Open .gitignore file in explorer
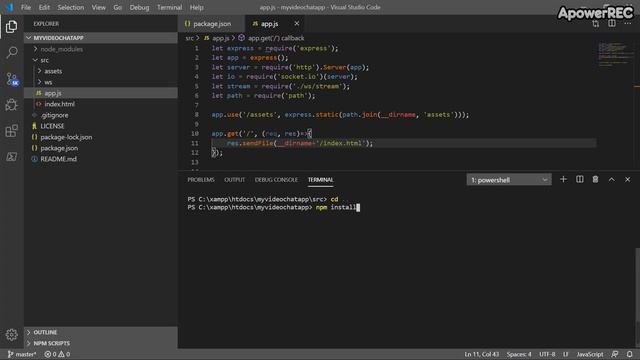 pyautogui.click(x=100, y=115)
